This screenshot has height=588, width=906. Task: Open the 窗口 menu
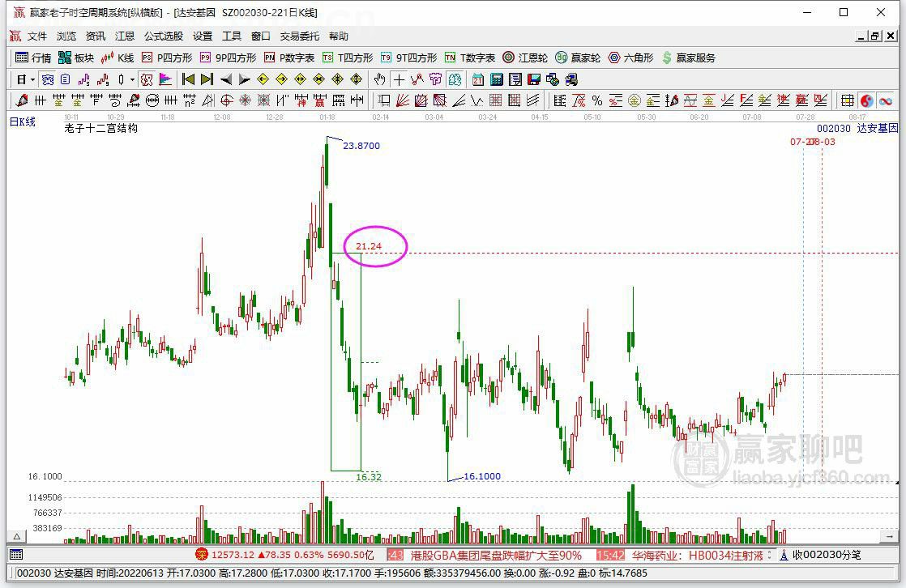(261, 36)
